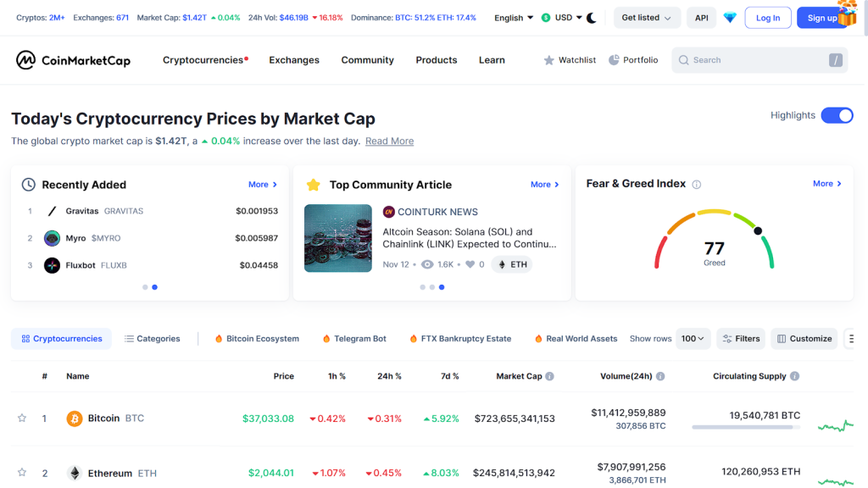Click the COINTURK NEWS avatar icon
Screen dimensions: 868x488
point(388,212)
